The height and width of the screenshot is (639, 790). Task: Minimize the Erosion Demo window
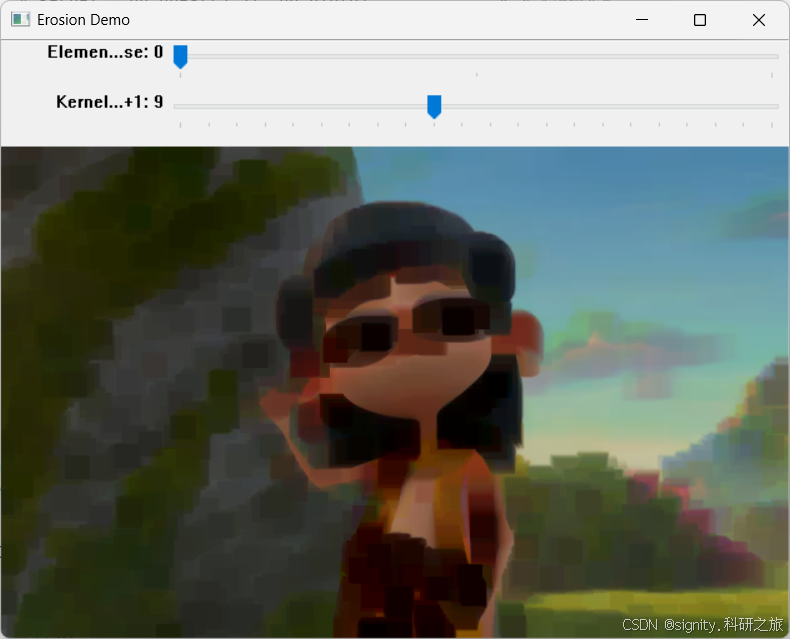tap(642, 20)
